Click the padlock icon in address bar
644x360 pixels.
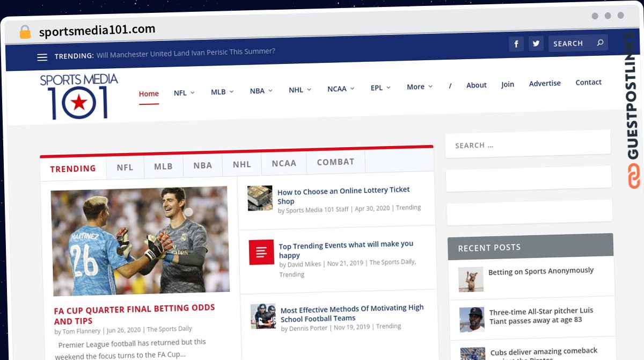[x=25, y=32]
